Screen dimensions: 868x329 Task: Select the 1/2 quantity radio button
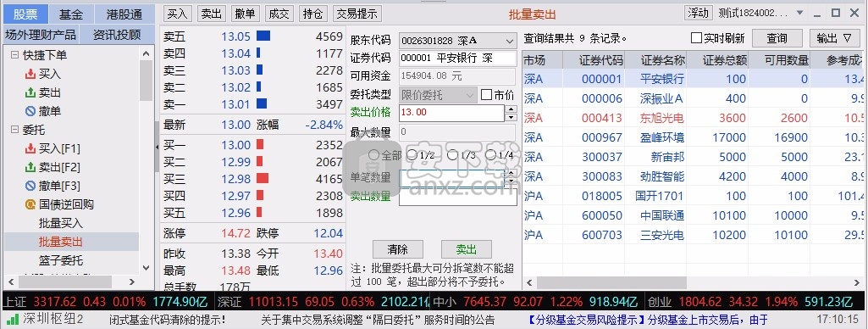pyautogui.click(x=412, y=155)
